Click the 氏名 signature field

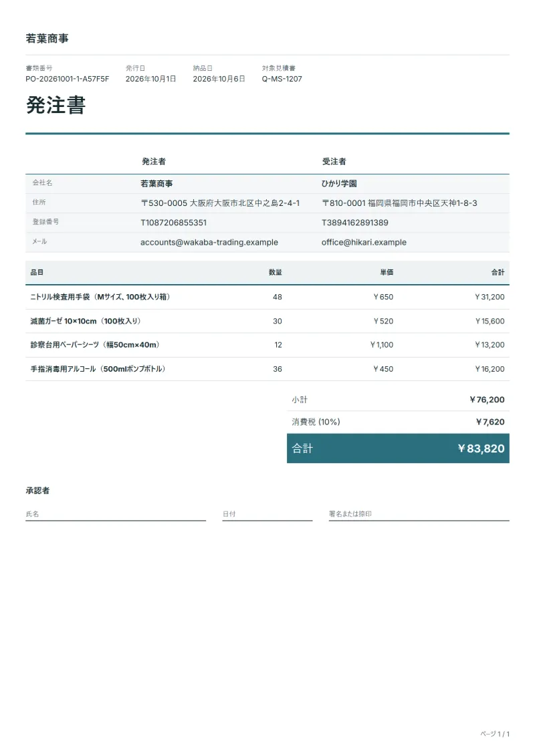pos(116,514)
